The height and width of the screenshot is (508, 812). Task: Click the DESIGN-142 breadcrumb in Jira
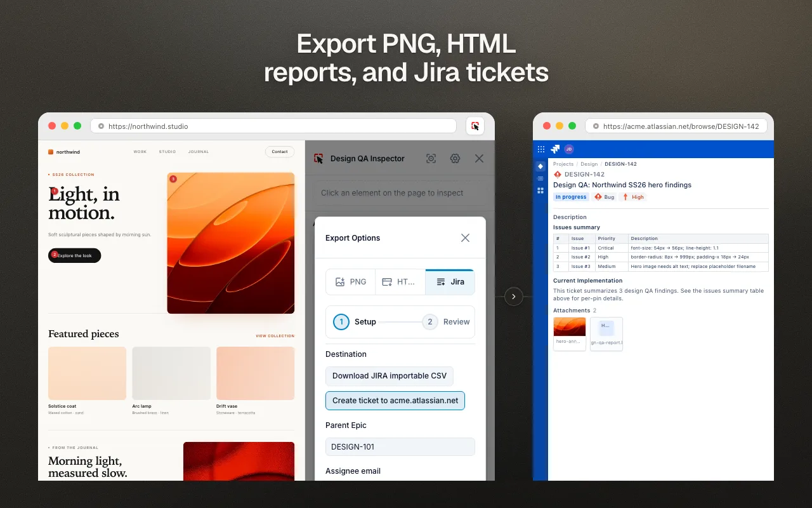coord(620,164)
